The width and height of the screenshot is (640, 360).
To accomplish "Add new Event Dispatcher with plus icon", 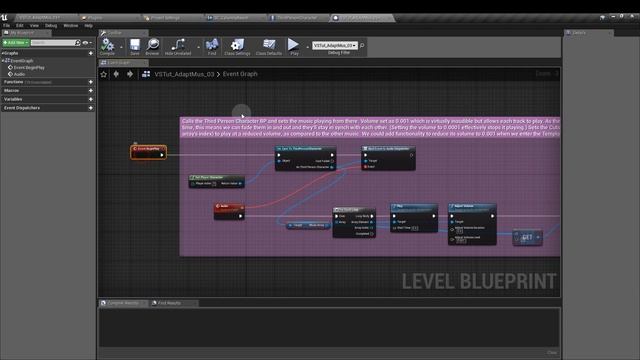I will 91,108.
